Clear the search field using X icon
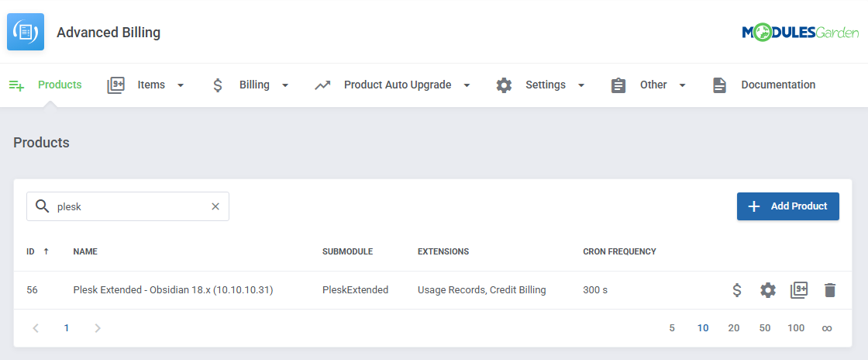This screenshot has width=868, height=360. [215, 206]
